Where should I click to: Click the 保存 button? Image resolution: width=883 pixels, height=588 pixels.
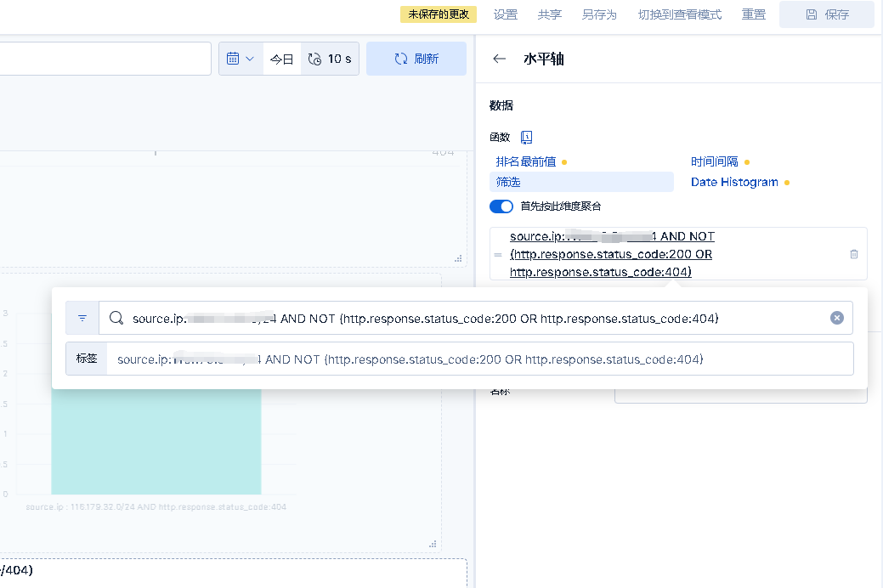(x=827, y=14)
